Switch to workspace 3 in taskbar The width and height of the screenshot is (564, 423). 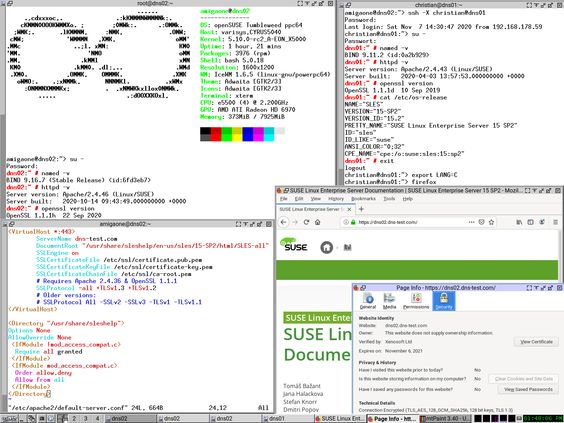click(86, 419)
